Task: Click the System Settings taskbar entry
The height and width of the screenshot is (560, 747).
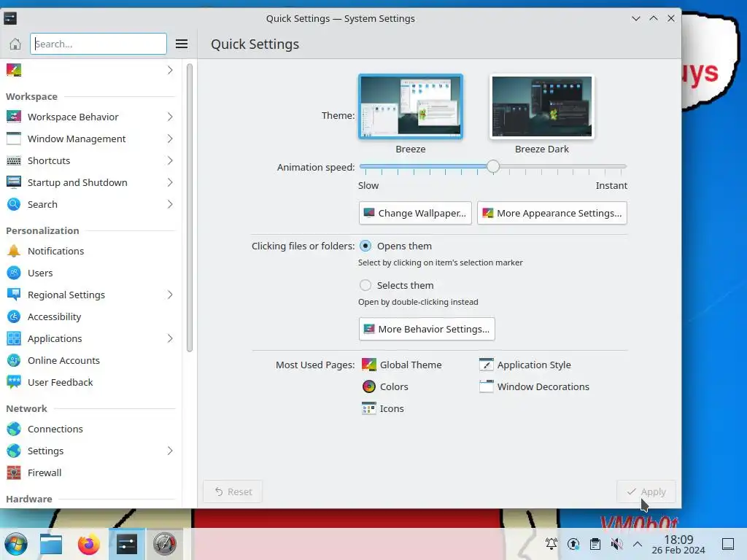Action: coord(127,544)
